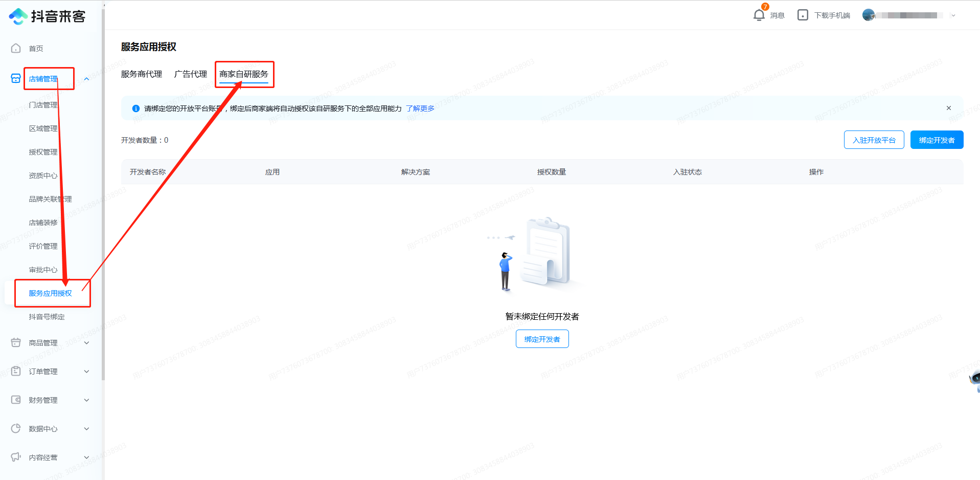Open 品牌关联管理 in the sidebar

coord(51,199)
